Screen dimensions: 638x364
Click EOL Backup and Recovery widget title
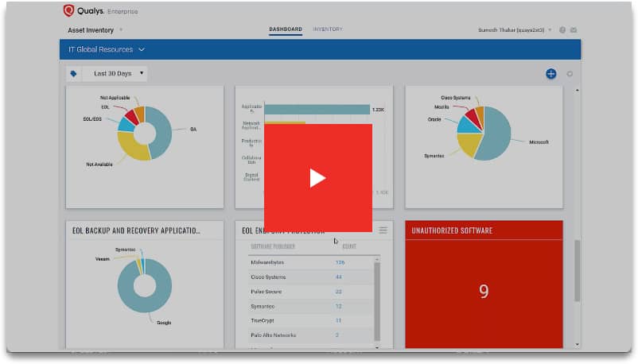[x=136, y=230]
